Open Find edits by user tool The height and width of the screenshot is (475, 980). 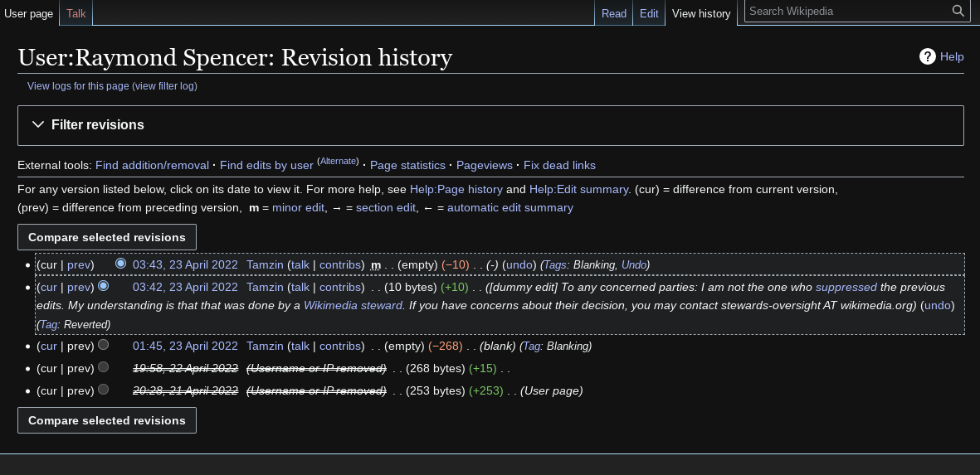[x=266, y=166]
